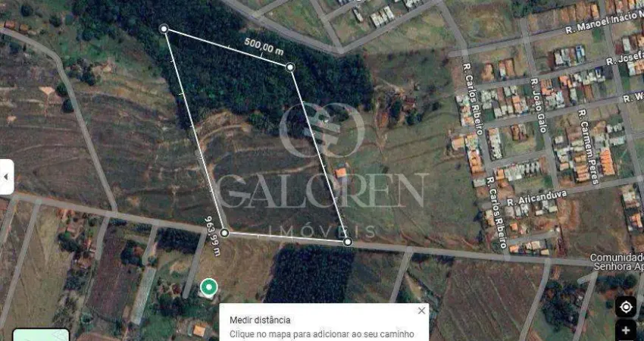644x341 pixels.
Task: Close the Medir distância panel
Action: coord(421,311)
